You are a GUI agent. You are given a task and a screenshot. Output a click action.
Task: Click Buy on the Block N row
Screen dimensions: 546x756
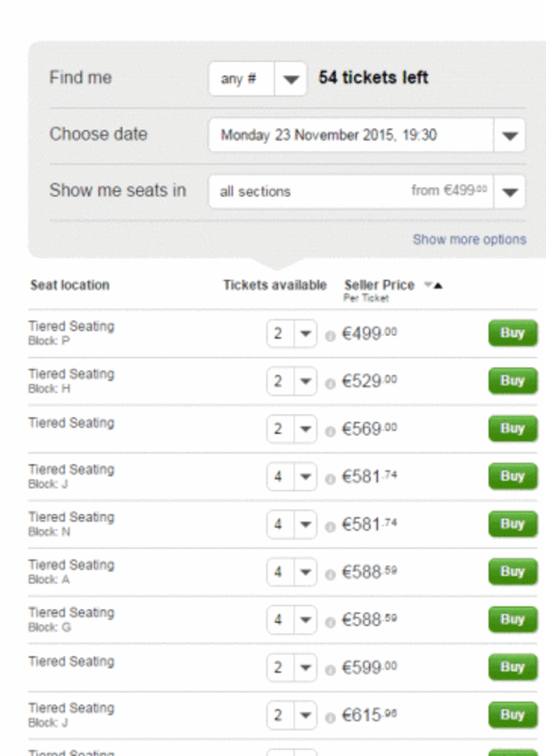coord(512,524)
